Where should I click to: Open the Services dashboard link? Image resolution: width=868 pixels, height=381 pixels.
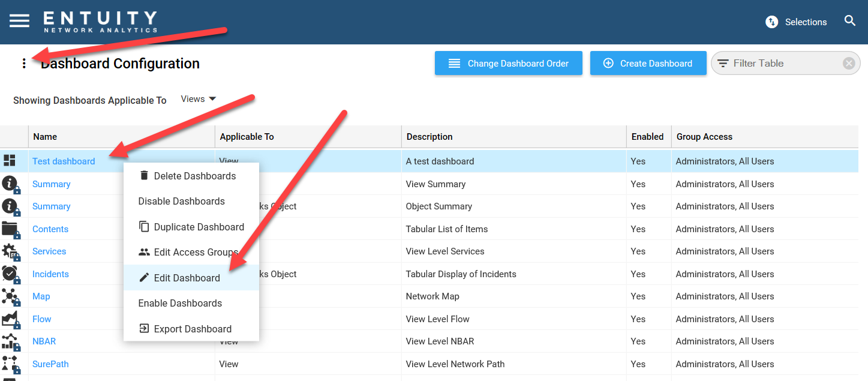pos(49,251)
